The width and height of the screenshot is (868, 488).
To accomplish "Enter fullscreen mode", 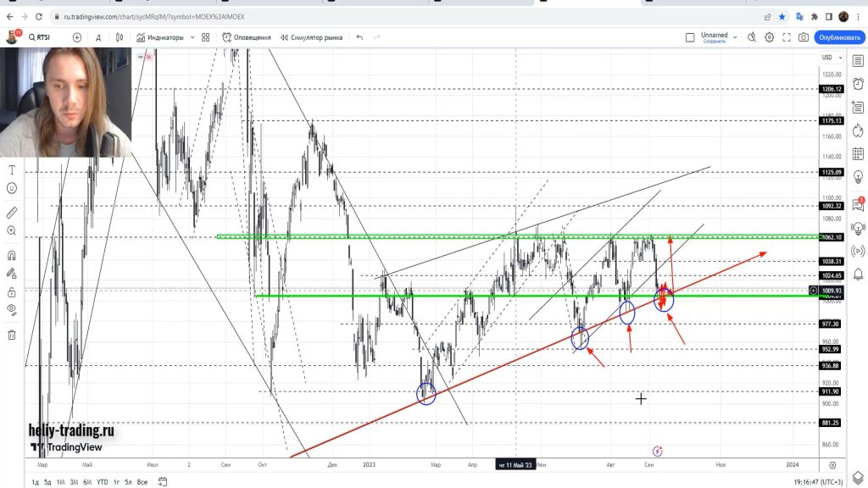I will click(786, 37).
